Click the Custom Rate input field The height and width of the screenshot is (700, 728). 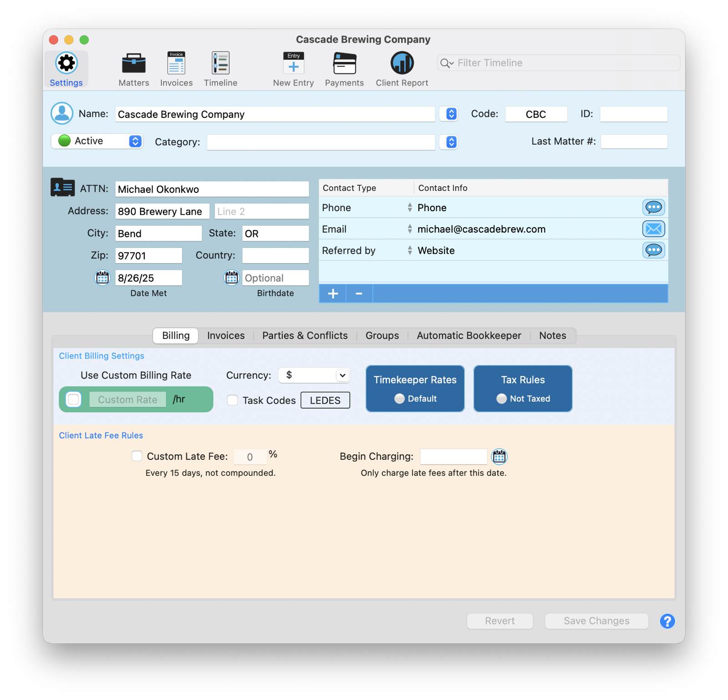(127, 400)
